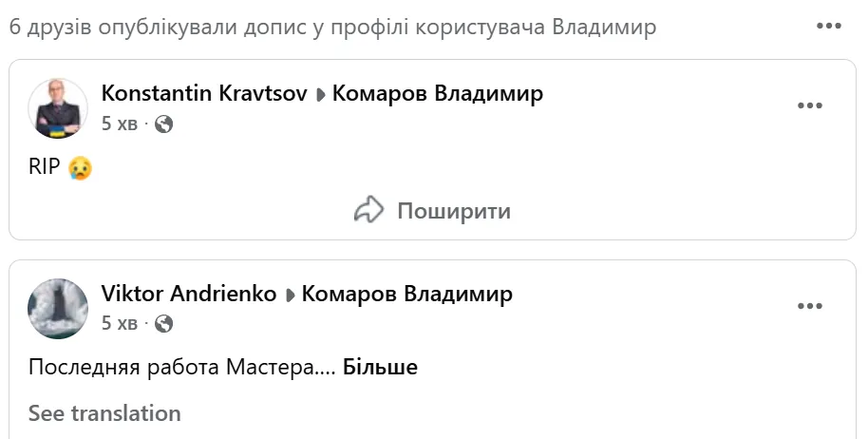Open Konstantin Kravtsov's profile name link

coord(205,93)
